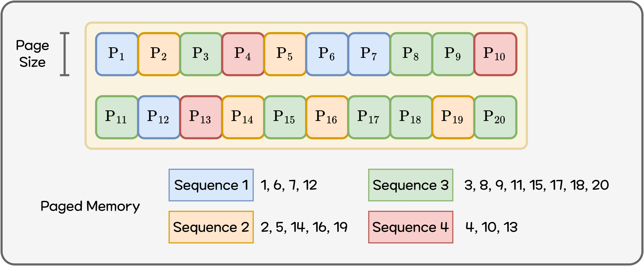Click the Page Size label
This screenshot has width=644, height=266.
[32, 54]
